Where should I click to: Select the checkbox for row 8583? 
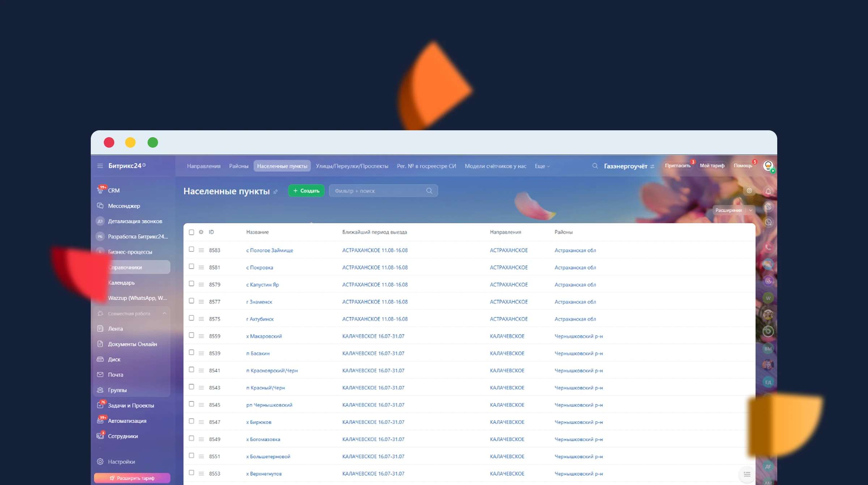191,249
